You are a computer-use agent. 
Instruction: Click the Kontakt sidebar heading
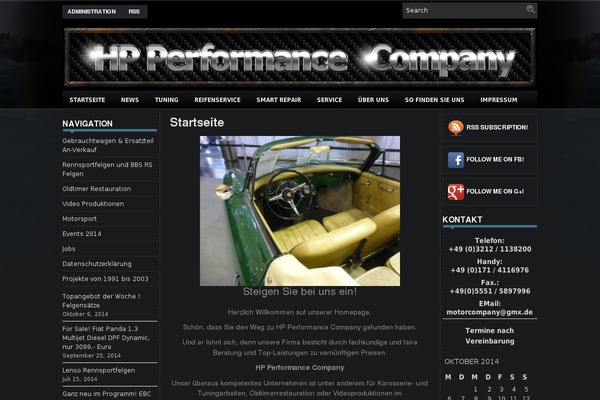click(x=462, y=220)
